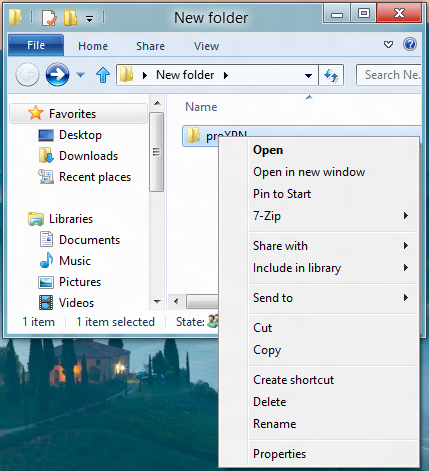The image size is (429, 471).
Task: Open Properties from the context menu
Action: coord(279,454)
